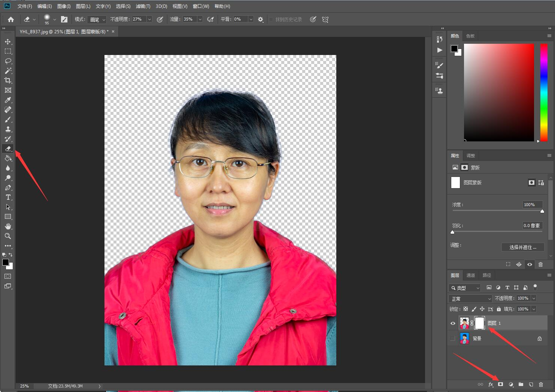Screen dimensions: 555x392
Task: Click the vertical hue spectrum slider
Action: (544, 92)
